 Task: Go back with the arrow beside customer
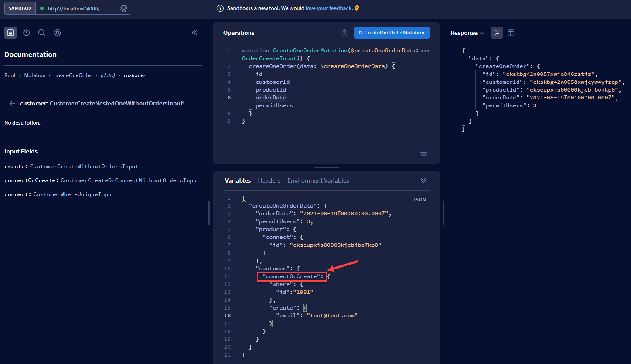pos(12,103)
